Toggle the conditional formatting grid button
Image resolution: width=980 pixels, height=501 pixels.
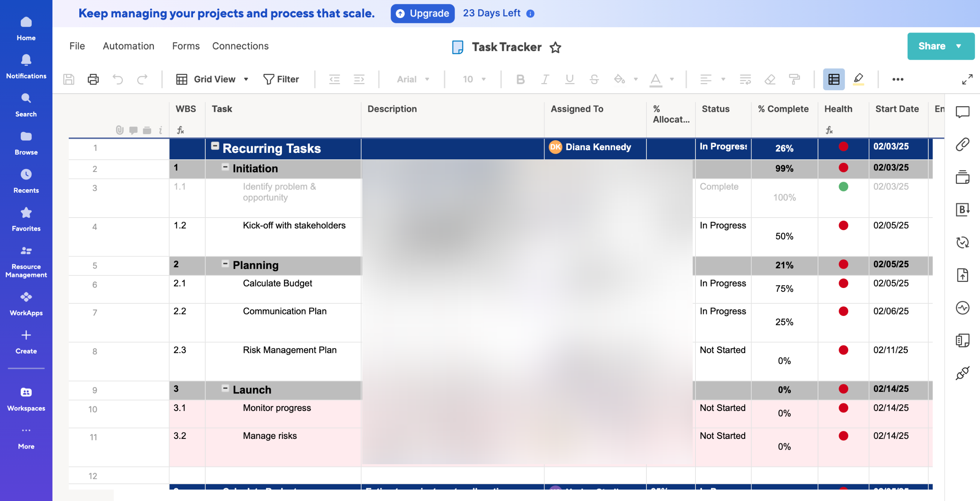click(834, 79)
